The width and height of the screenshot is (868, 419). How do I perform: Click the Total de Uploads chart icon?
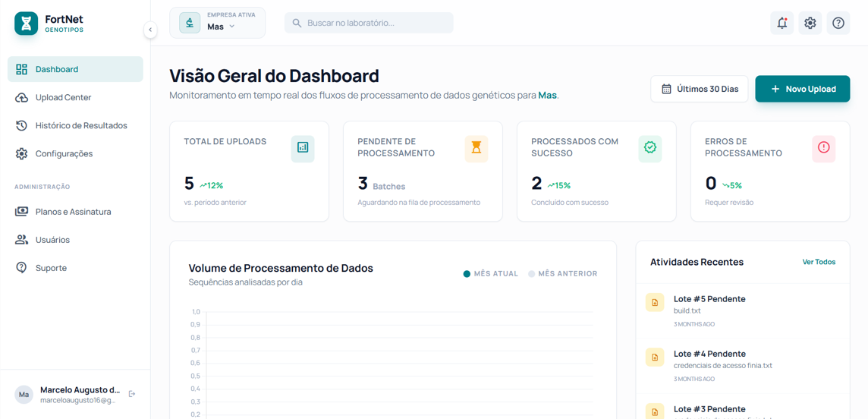point(303,147)
